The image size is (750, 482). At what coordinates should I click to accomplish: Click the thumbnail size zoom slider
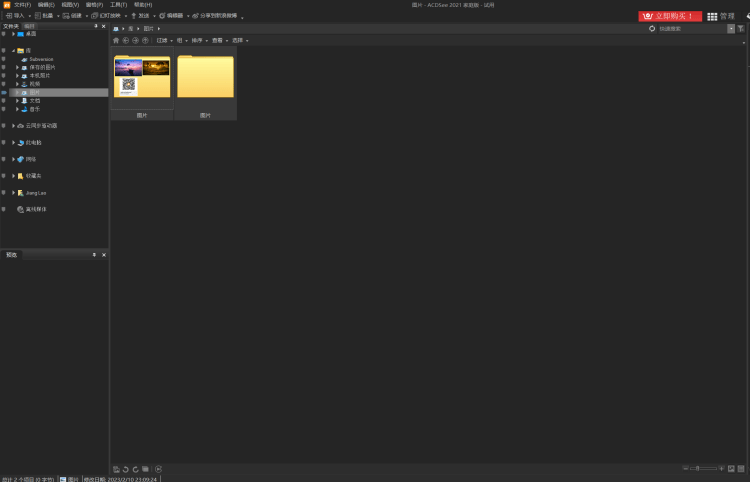pos(703,469)
